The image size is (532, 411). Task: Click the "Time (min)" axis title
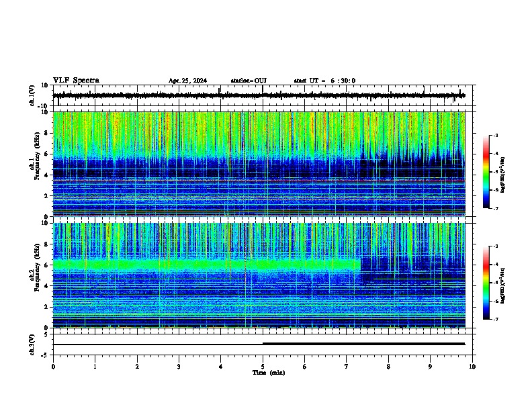click(269, 373)
